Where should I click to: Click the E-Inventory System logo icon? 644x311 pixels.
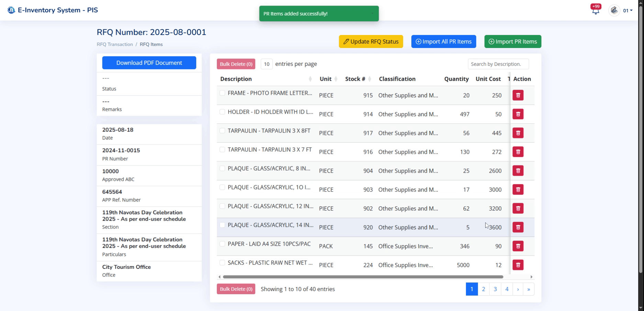[11, 10]
